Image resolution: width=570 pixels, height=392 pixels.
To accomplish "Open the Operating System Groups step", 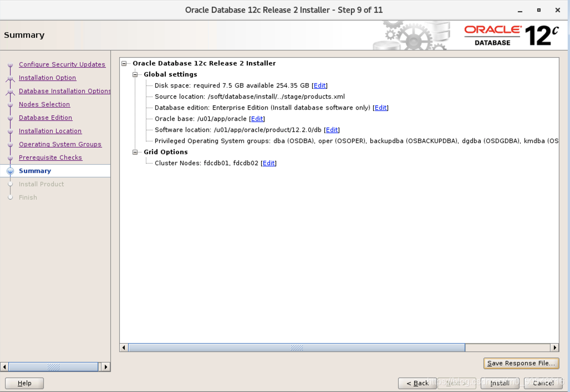I will [x=60, y=144].
